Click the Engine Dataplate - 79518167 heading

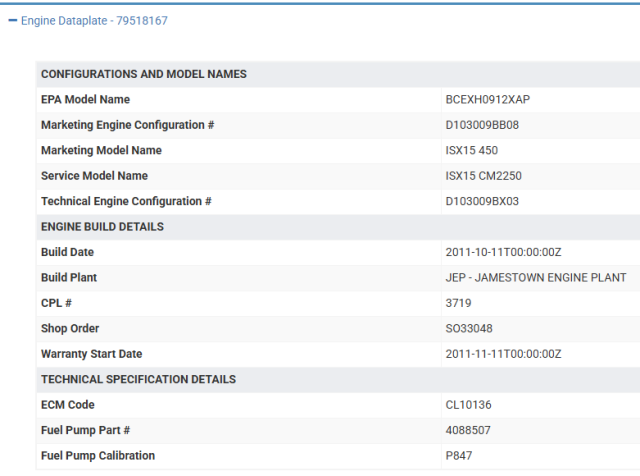click(87, 20)
